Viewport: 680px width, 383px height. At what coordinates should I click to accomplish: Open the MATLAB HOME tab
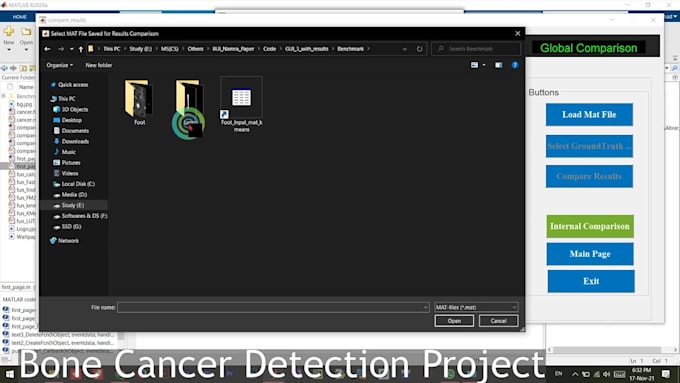pyautogui.click(x=20, y=16)
